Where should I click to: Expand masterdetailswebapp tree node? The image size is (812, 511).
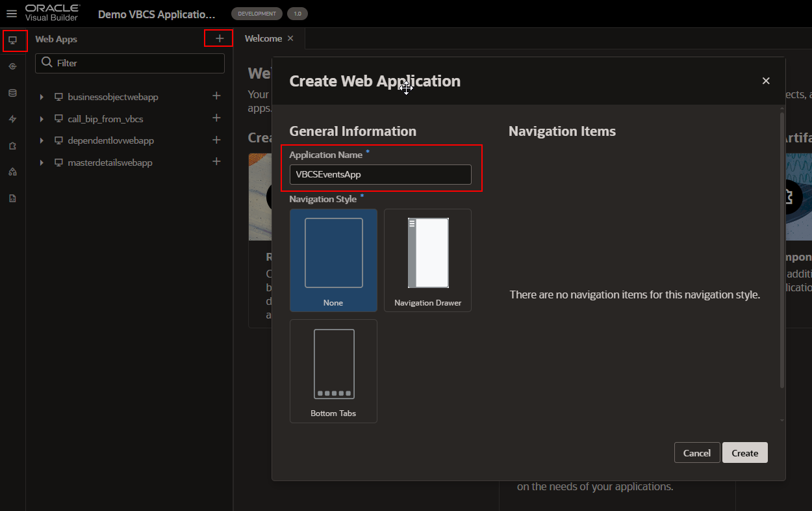tap(42, 163)
